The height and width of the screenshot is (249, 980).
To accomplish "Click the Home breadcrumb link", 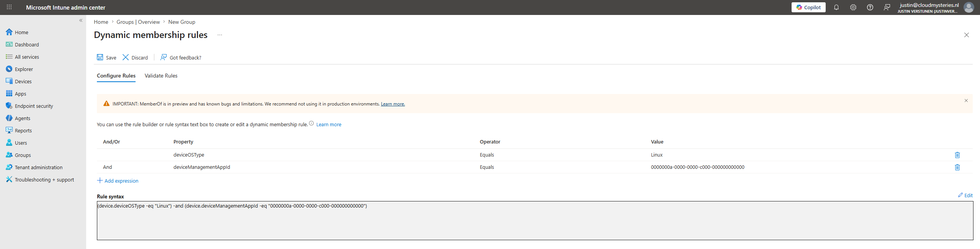I will click(x=101, y=22).
